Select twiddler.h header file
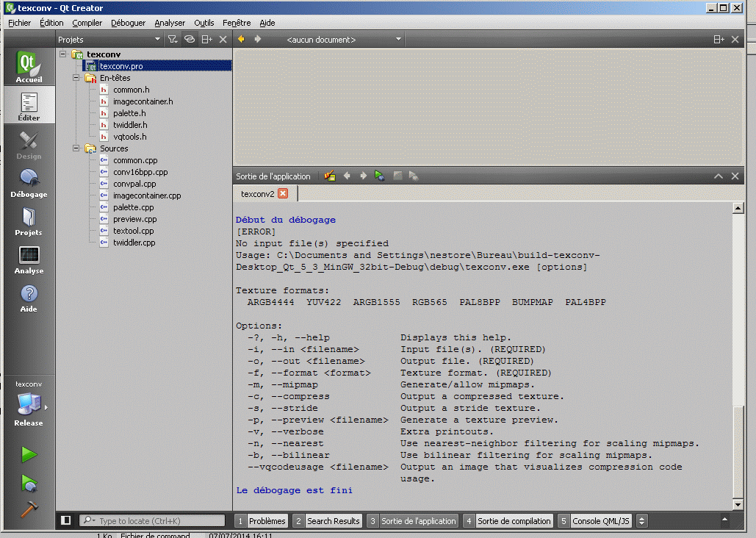The height and width of the screenshot is (538, 756). (130, 125)
